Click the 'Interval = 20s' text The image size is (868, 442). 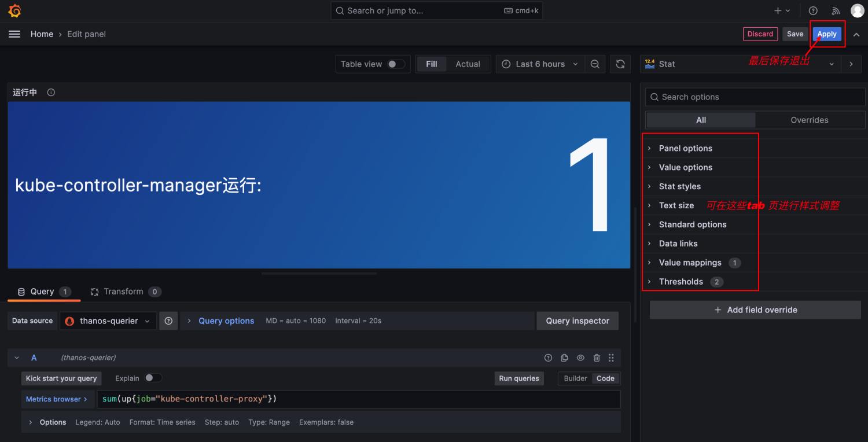coord(358,321)
